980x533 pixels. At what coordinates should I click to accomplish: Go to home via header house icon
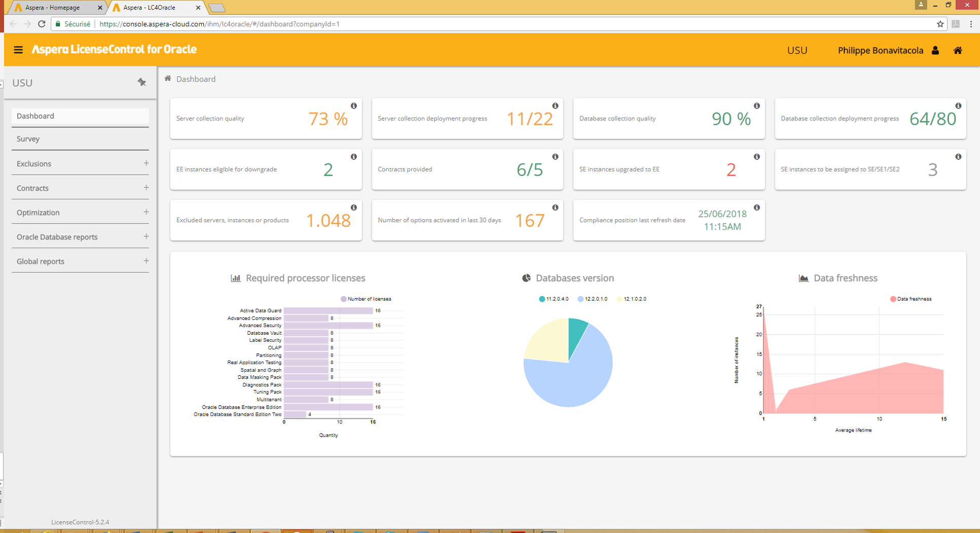pos(958,50)
